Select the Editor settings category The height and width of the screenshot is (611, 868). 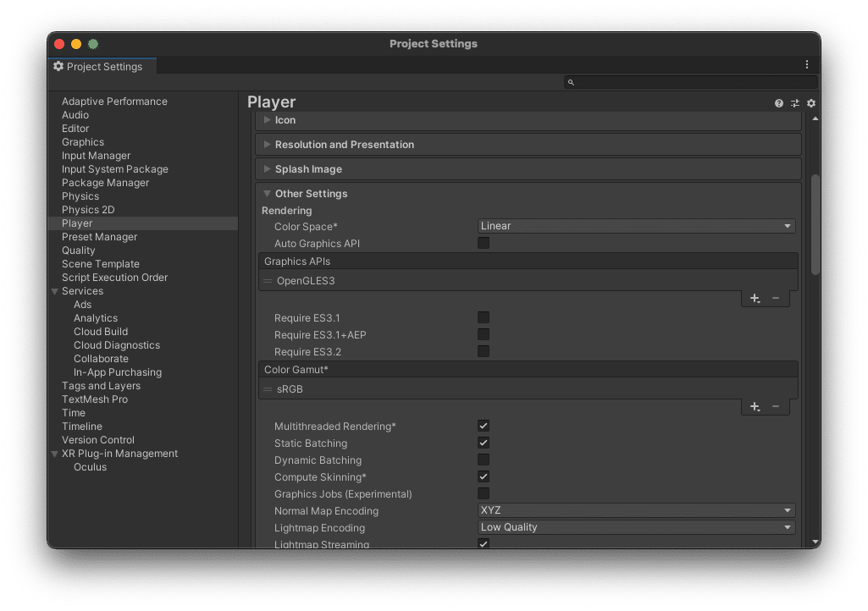(x=75, y=129)
